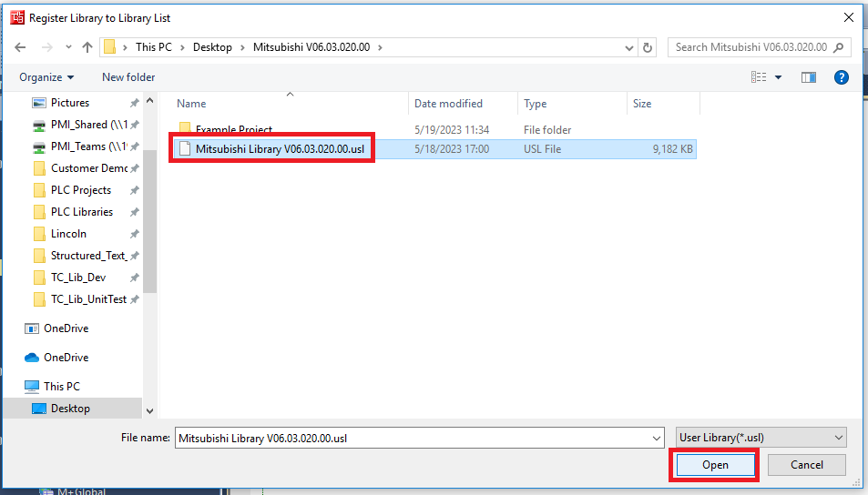Open the File name history dropdown arrow

tap(657, 438)
